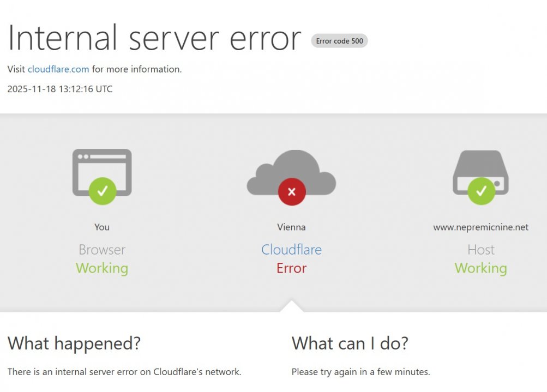Image resolution: width=547 pixels, height=392 pixels.
Task: Click the red X badge on the cloud
Action: (x=292, y=191)
